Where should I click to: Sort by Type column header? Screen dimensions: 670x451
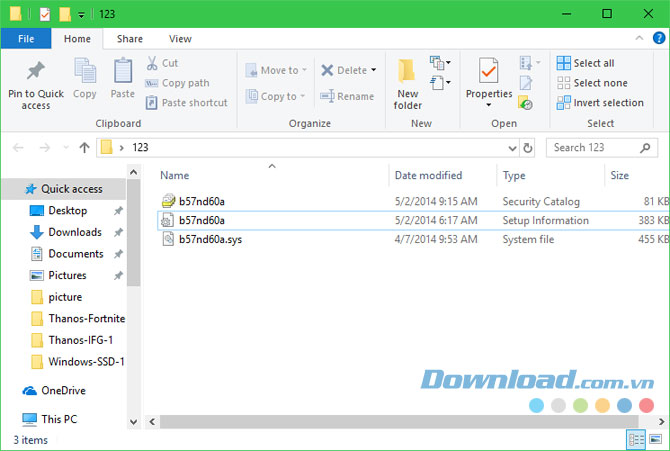[x=514, y=175]
